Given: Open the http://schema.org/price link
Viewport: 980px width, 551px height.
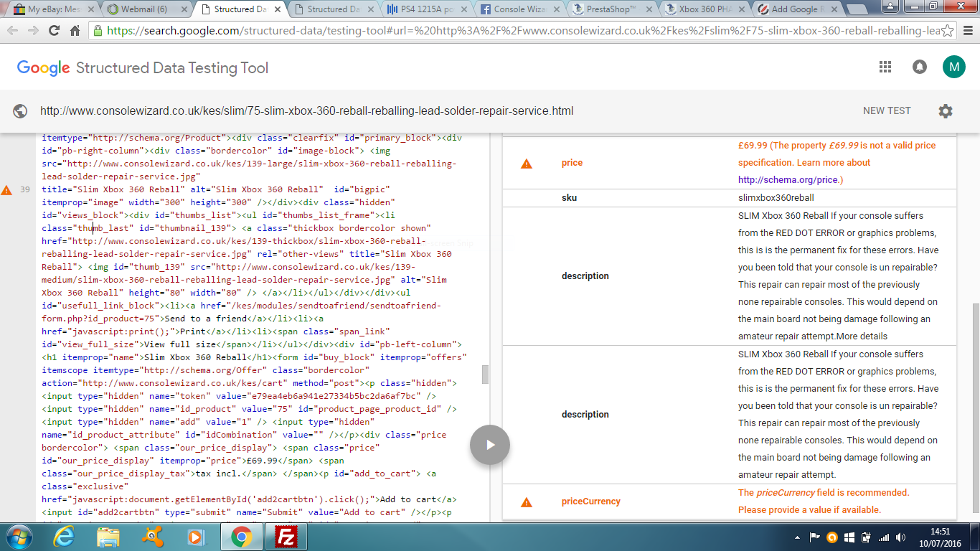Looking at the screenshot, I should point(789,180).
